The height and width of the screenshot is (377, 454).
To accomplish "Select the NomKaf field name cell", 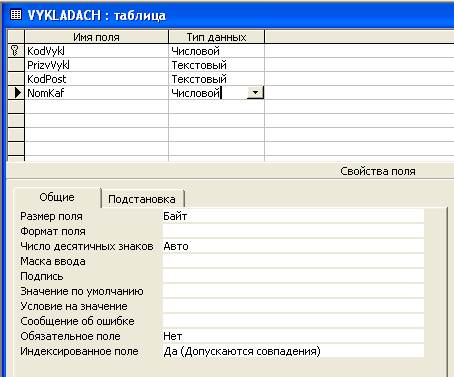I will pos(97,93).
